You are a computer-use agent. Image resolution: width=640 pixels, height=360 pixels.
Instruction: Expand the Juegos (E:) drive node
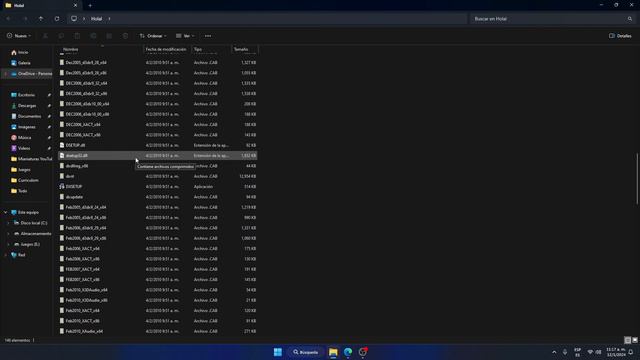(x=8, y=244)
